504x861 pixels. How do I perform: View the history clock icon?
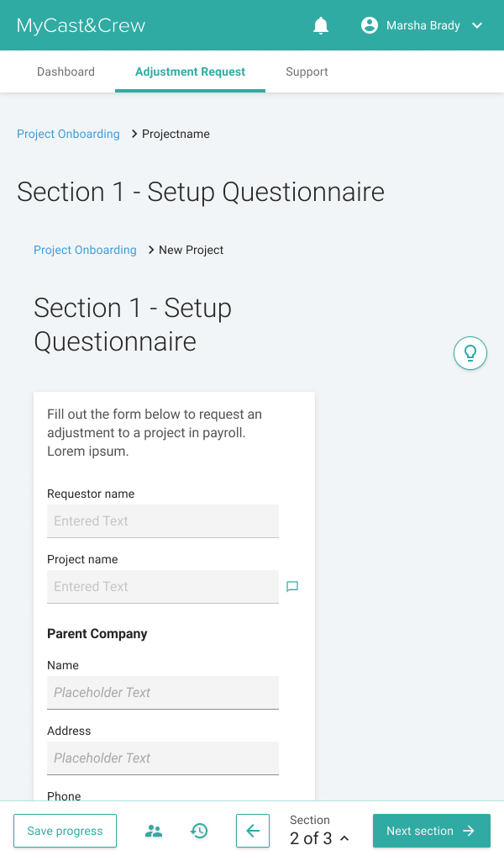pyautogui.click(x=199, y=831)
